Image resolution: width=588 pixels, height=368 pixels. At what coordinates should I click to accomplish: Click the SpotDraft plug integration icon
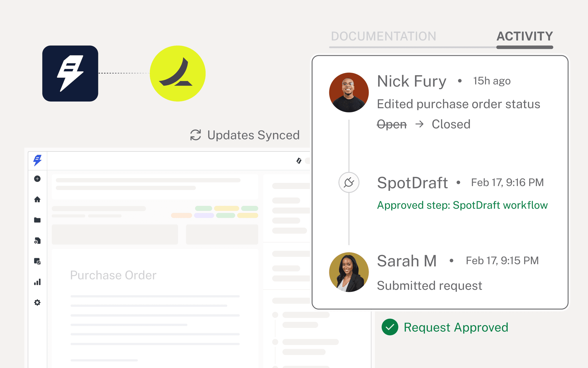(349, 182)
